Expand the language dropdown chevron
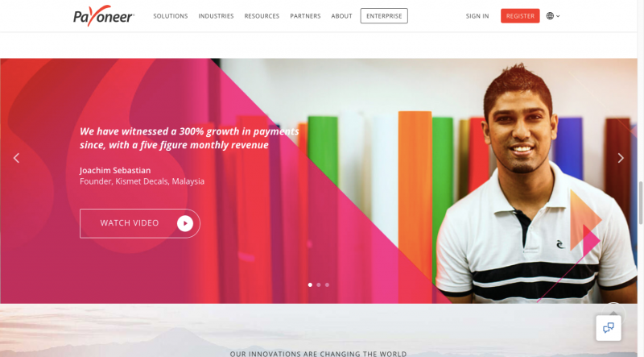The height and width of the screenshot is (357, 644). coord(558,16)
